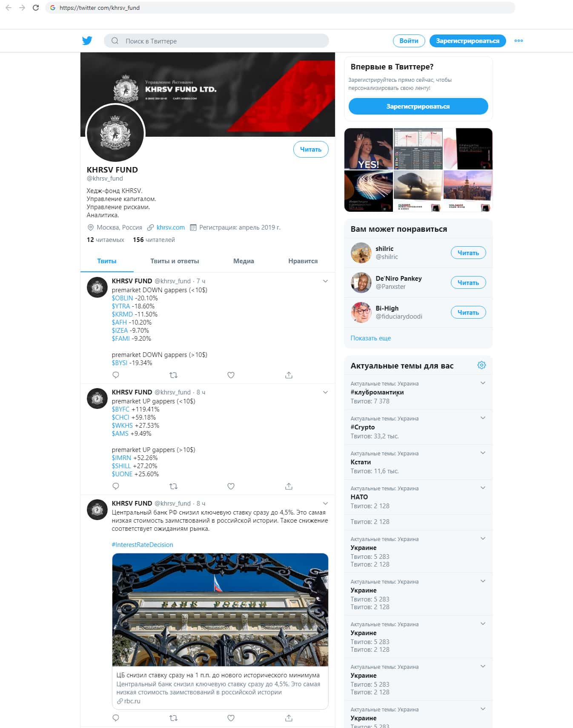Viewport: 573px width, 728px height.
Task: Like the premarket UP gappers tweet
Action: point(231,486)
